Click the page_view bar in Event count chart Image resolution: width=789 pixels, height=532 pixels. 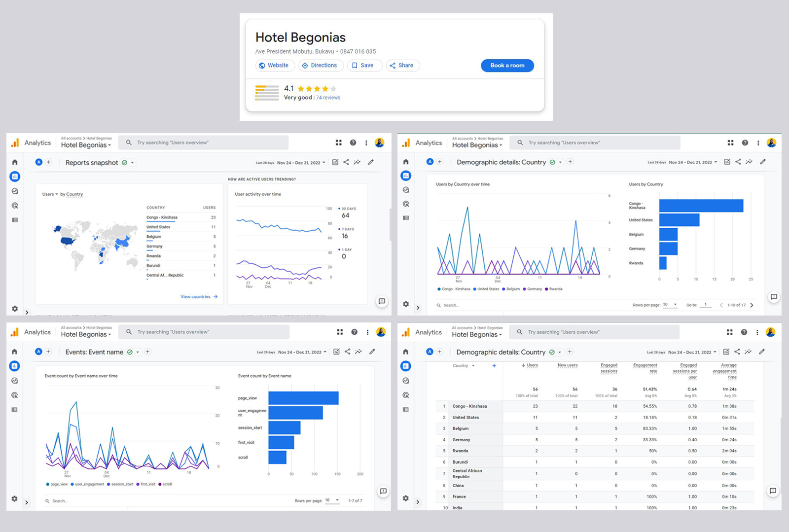tap(303, 398)
